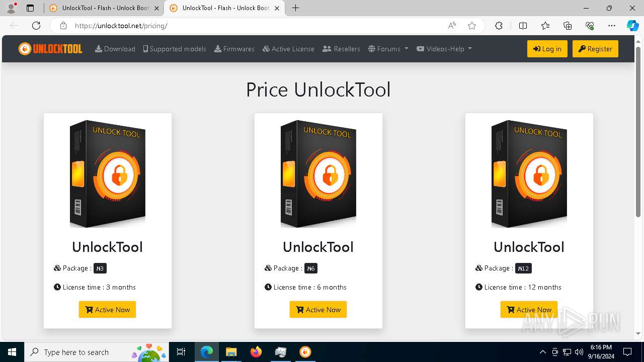Close the active UnlockTool pricing tab
644x362 pixels.
[277, 8]
